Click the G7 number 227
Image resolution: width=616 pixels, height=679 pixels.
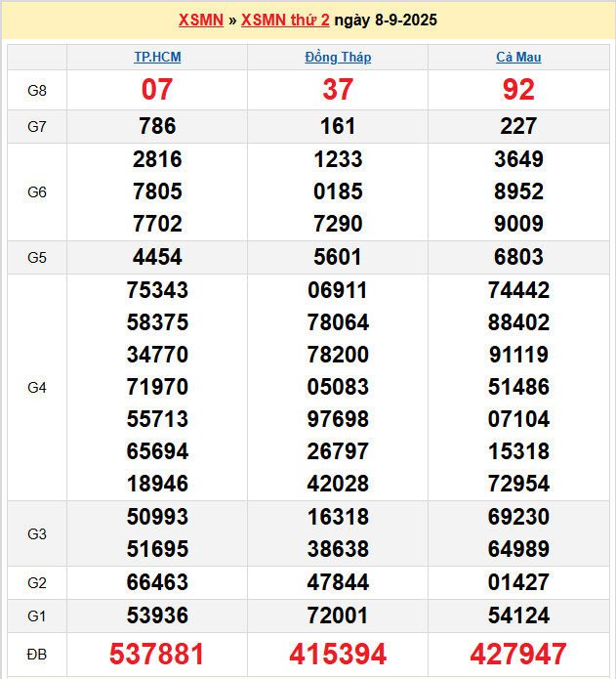click(x=518, y=126)
